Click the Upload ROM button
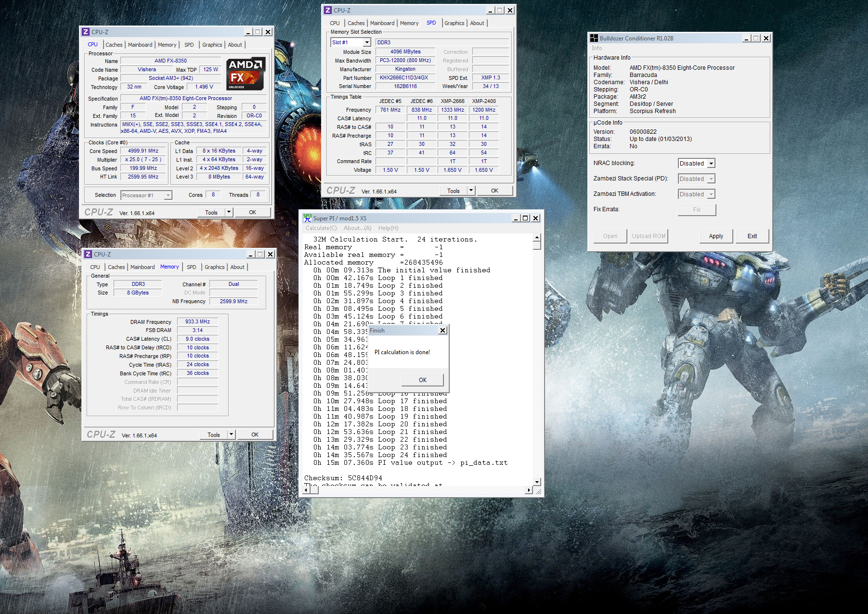 click(x=648, y=236)
